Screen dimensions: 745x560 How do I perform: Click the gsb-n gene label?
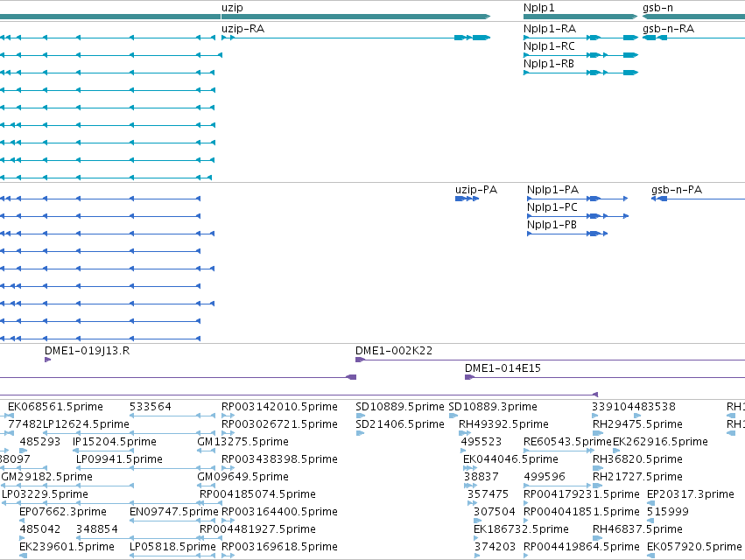[657, 8]
